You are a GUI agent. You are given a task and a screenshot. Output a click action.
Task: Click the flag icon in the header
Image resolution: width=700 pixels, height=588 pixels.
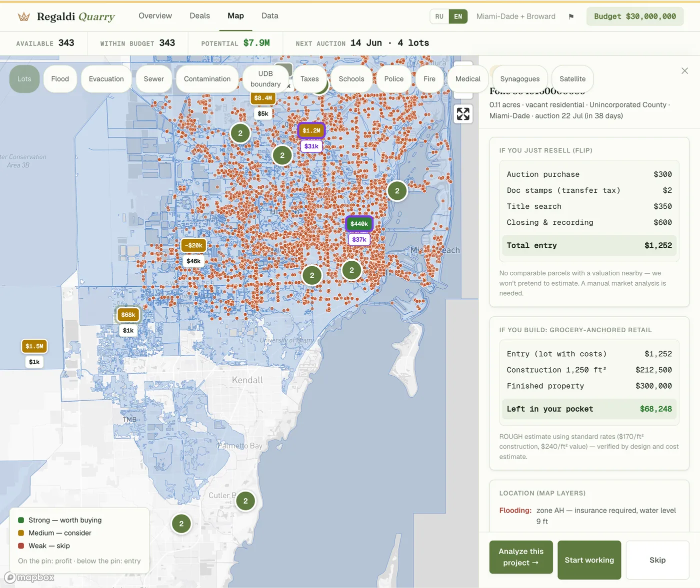571,16
